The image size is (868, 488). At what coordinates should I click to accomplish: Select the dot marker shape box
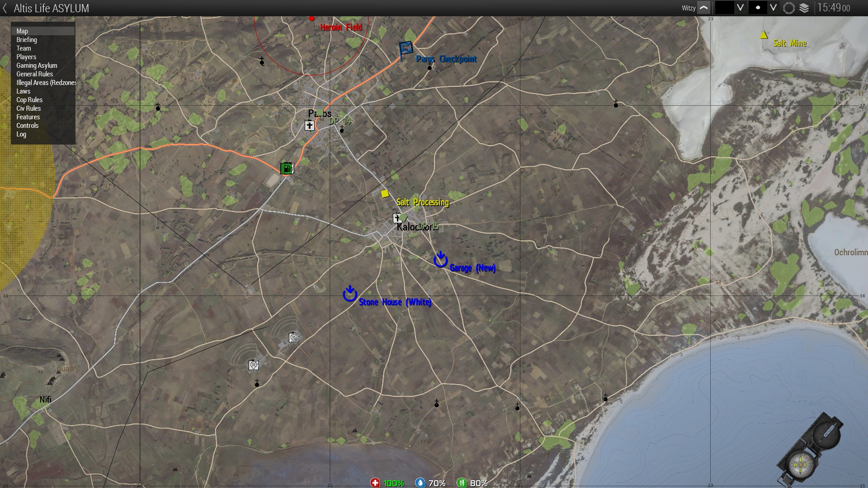point(758,8)
